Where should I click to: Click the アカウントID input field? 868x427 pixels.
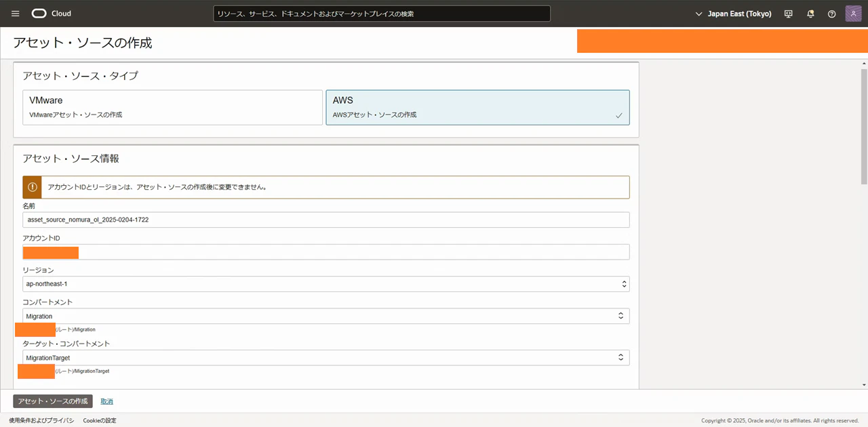(325, 252)
